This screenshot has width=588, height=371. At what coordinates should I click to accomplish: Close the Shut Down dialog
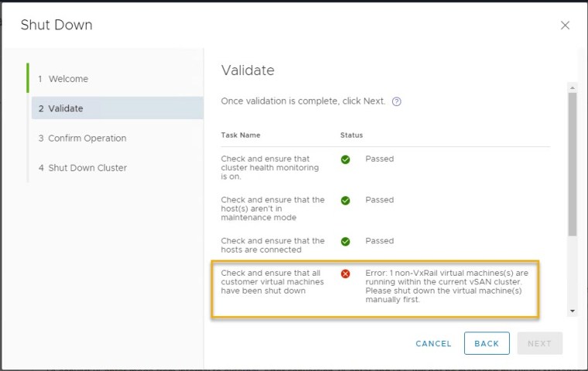[x=565, y=26]
